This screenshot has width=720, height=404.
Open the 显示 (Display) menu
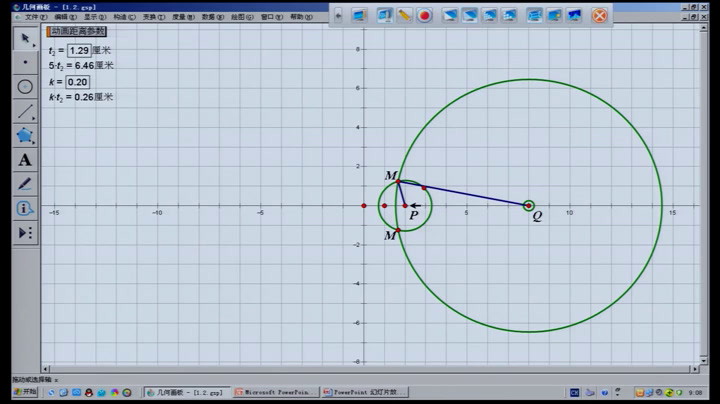pyautogui.click(x=95, y=17)
